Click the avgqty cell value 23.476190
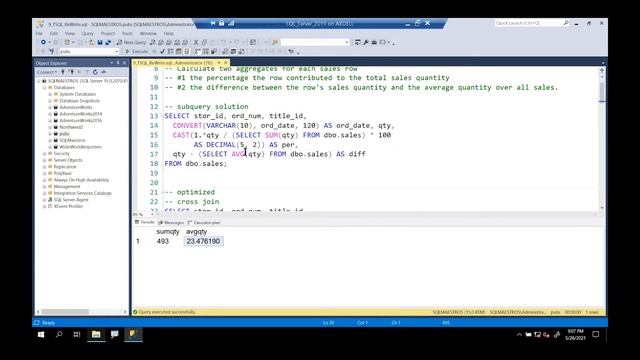Image resolution: width=640 pixels, height=360 pixels. [x=203, y=241]
